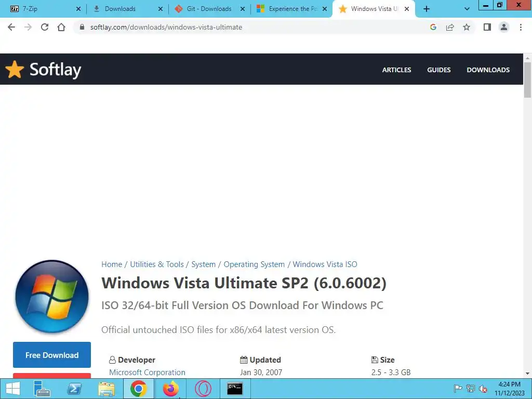Open the Utilities & Tools breadcrumb
The width and height of the screenshot is (532, 399).
[x=157, y=264]
